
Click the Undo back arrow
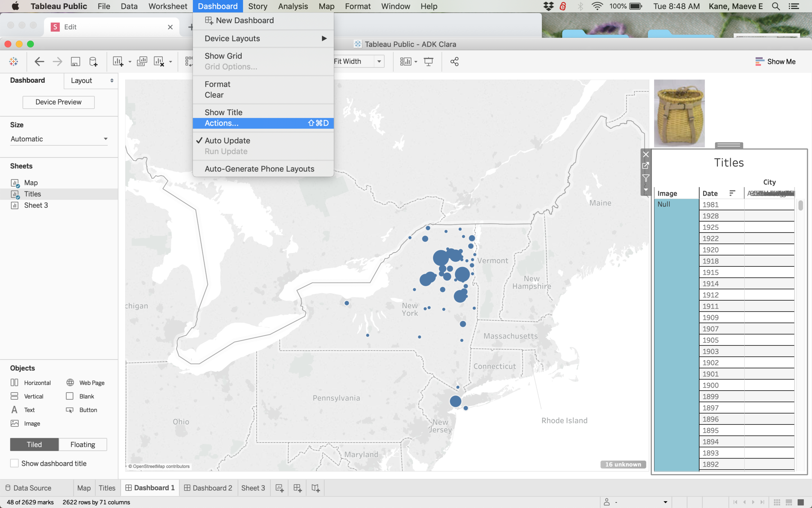tap(39, 61)
